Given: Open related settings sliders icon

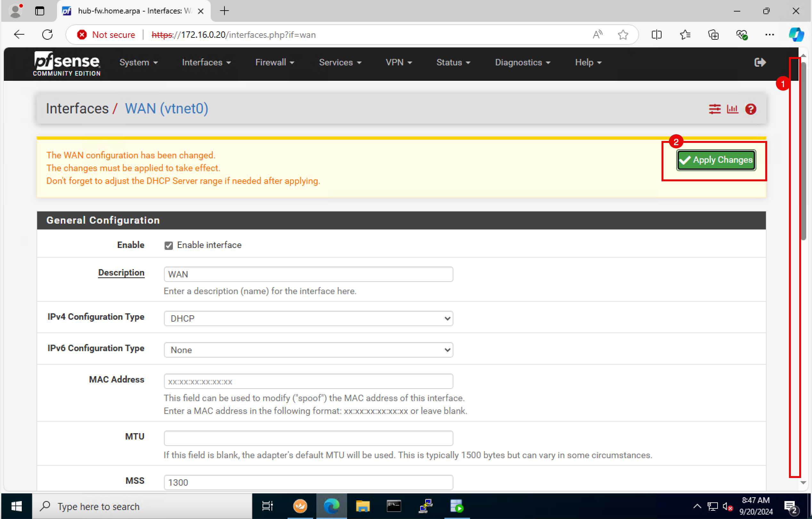Looking at the screenshot, I should tap(714, 109).
